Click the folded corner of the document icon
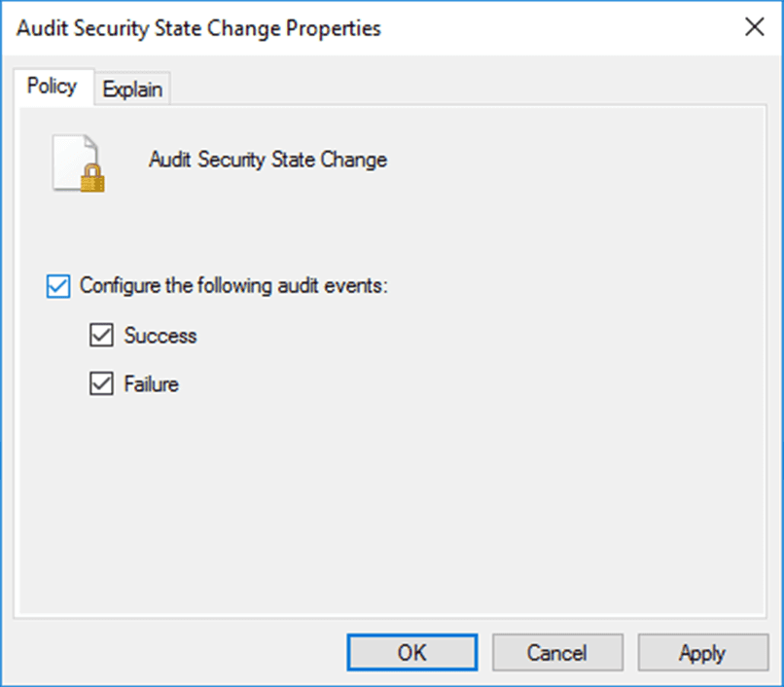The image size is (784, 687). pos(90,141)
